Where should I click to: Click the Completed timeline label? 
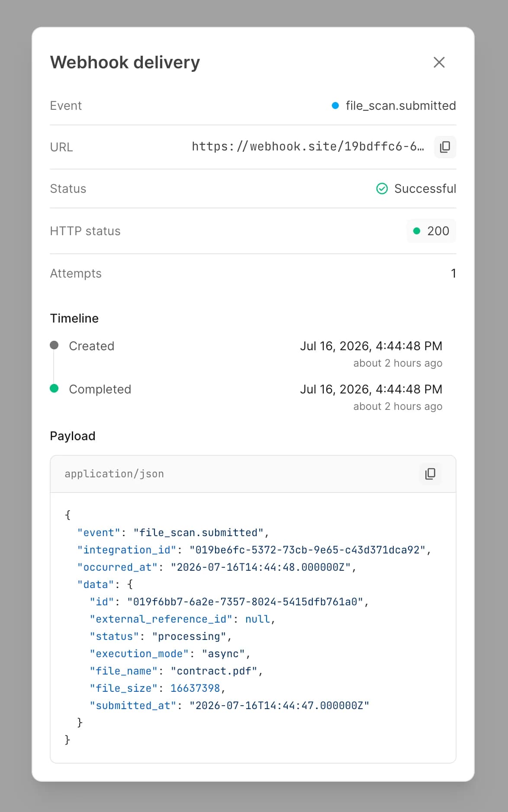(100, 389)
